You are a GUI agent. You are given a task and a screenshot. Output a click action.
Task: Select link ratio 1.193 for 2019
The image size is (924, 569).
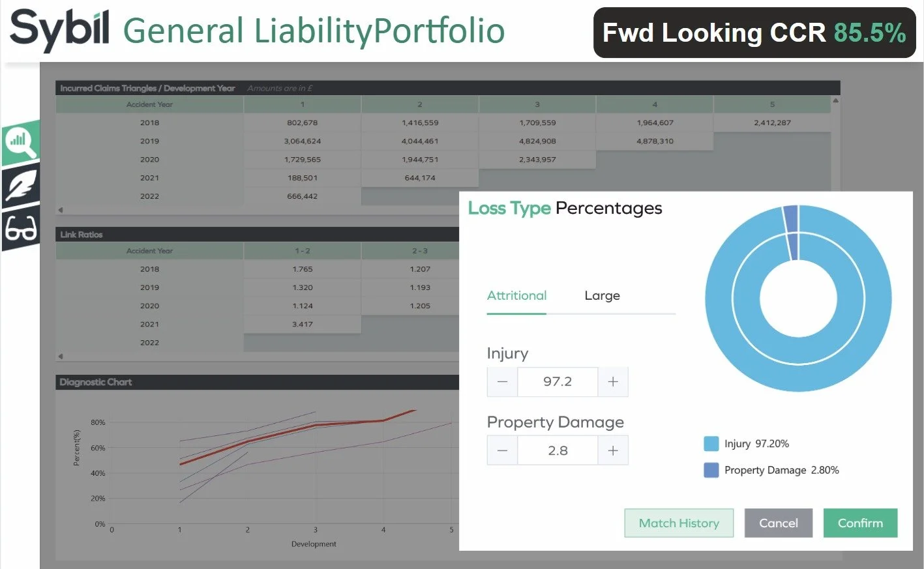tap(420, 287)
